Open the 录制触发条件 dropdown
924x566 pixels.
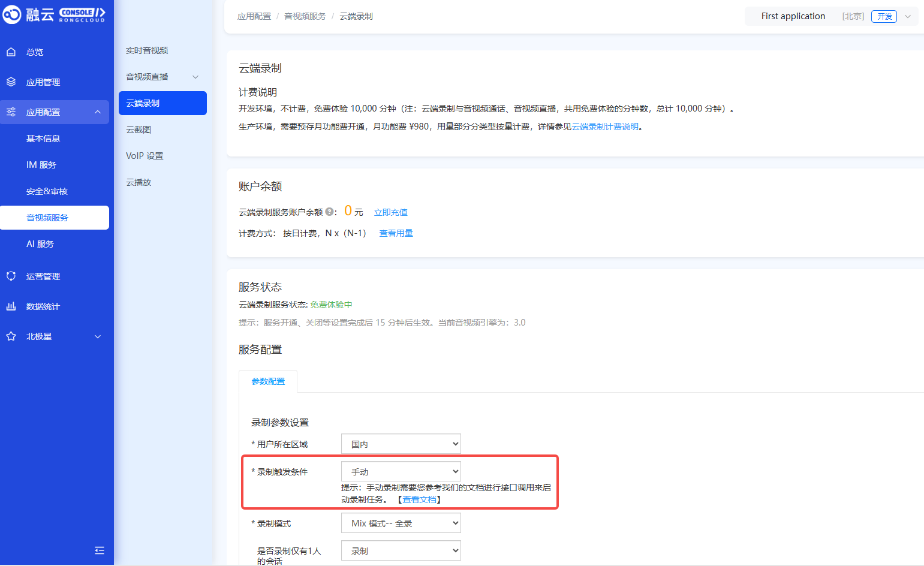pyautogui.click(x=401, y=472)
